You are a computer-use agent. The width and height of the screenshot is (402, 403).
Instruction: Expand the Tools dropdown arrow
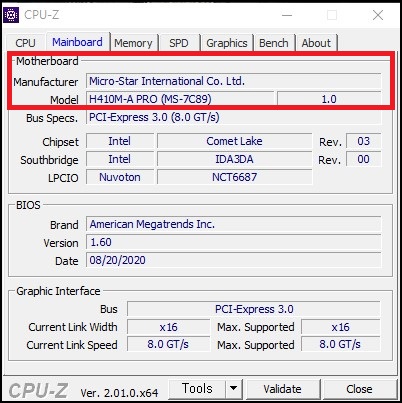click(234, 389)
